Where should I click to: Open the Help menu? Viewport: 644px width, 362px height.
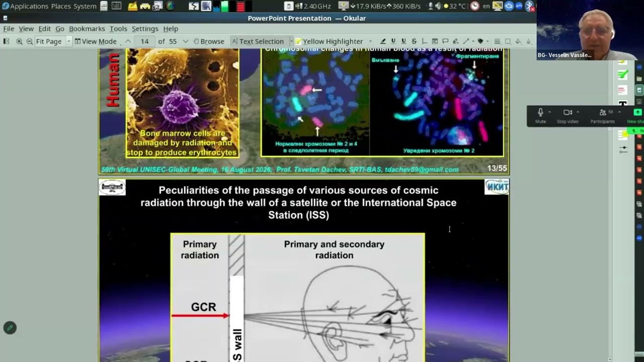[x=171, y=29]
